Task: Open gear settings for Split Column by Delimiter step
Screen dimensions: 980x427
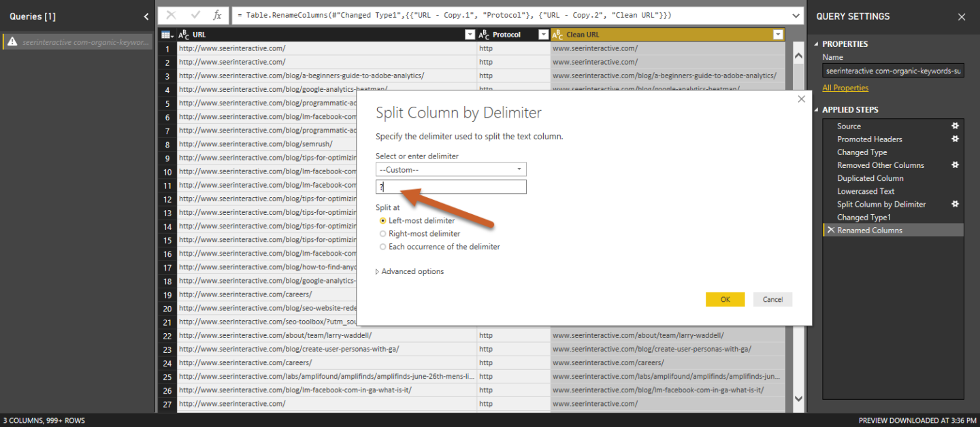Action: pyautogui.click(x=955, y=204)
